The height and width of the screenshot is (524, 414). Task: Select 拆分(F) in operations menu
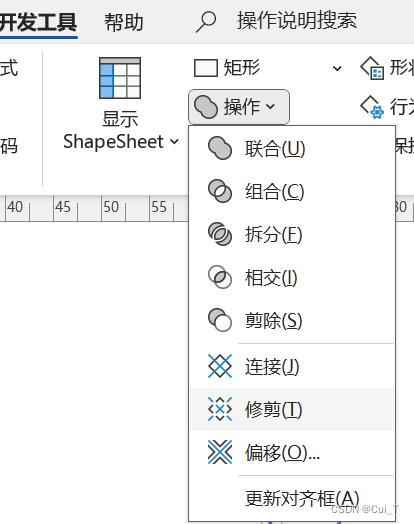point(292,234)
